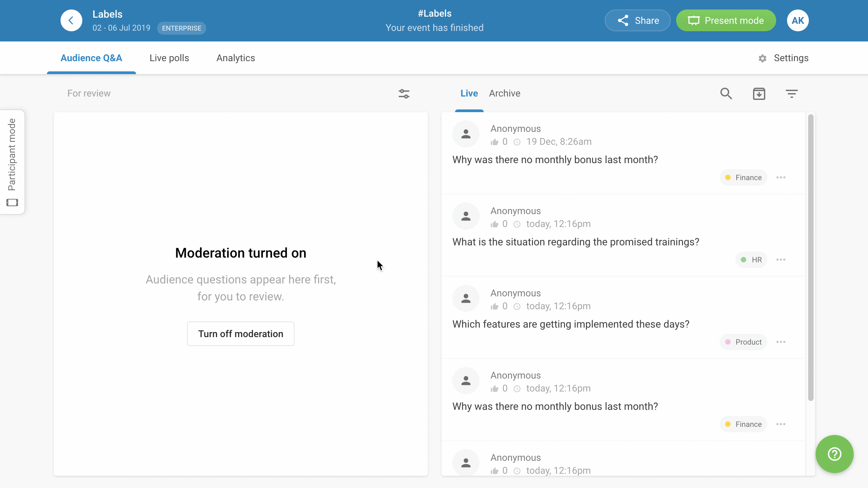Select the Live questions tab
Viewport: 868px width, 488px height.
[x=469, y=93]
